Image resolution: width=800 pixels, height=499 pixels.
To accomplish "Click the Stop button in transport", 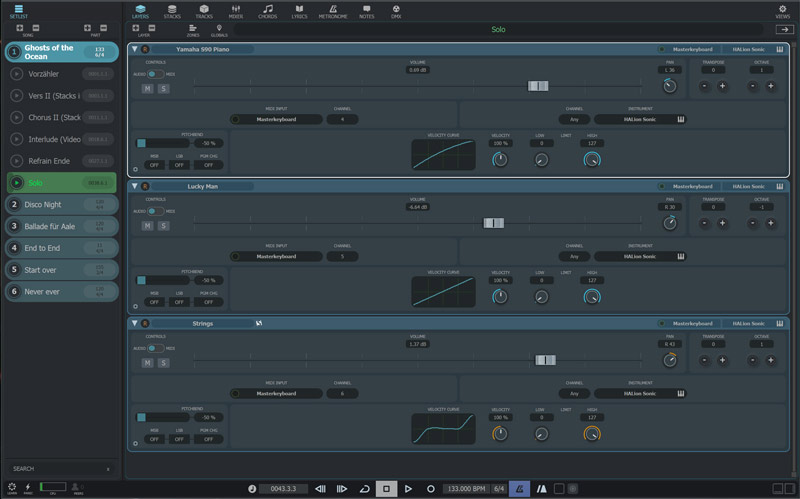I will (x=385, y=488).
